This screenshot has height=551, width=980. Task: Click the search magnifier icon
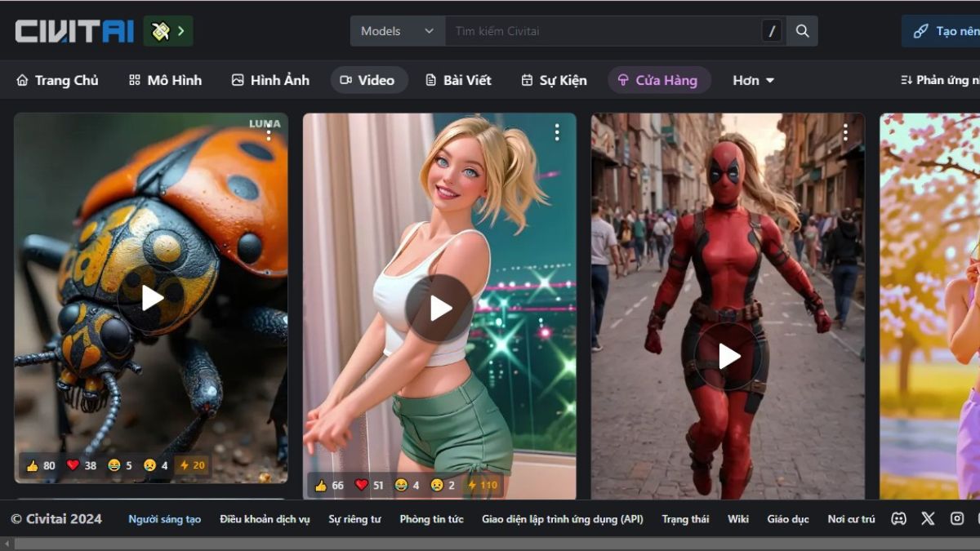coord(802,31)
